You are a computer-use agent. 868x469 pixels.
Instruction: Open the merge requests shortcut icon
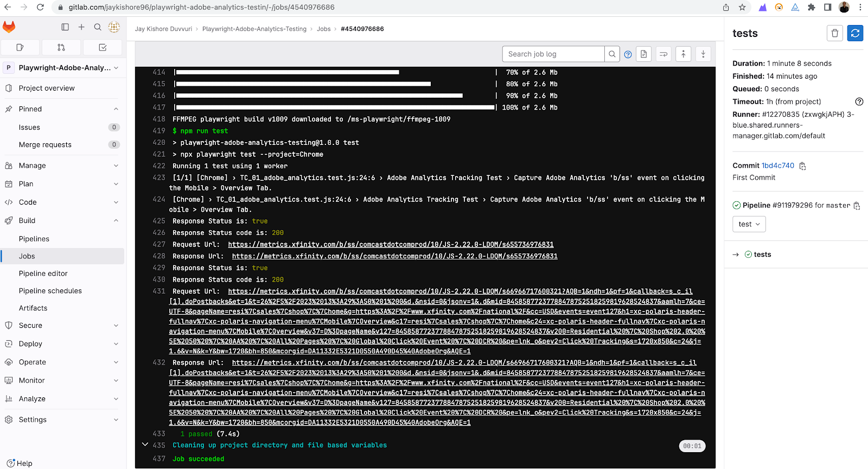coord(61,47)
